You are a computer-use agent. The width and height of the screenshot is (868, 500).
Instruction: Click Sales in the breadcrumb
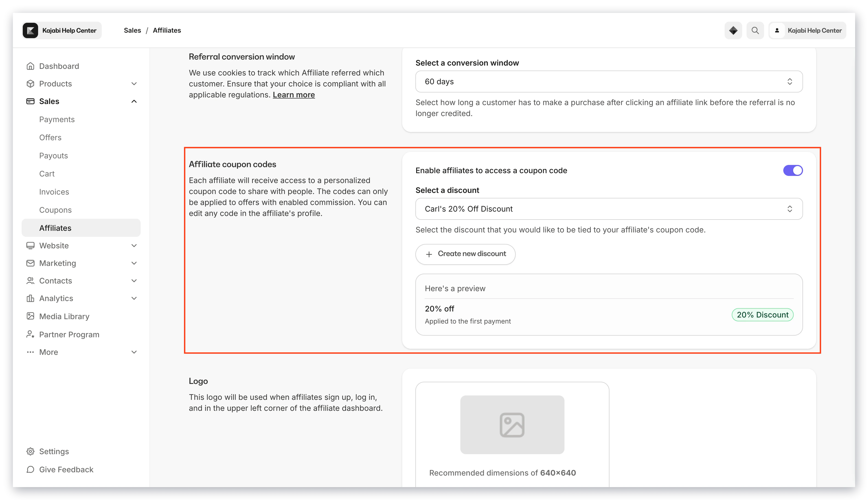(x=132, y=30)
